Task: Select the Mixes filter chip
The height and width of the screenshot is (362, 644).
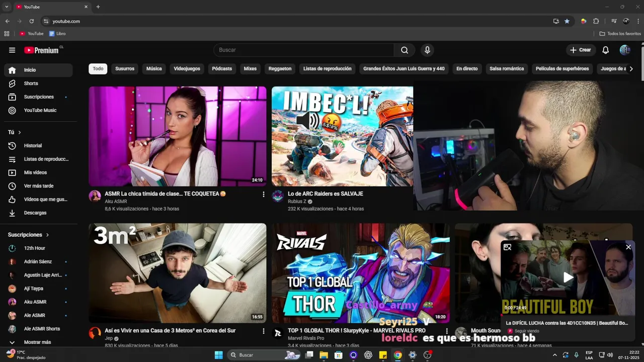Action: [250, 69]
